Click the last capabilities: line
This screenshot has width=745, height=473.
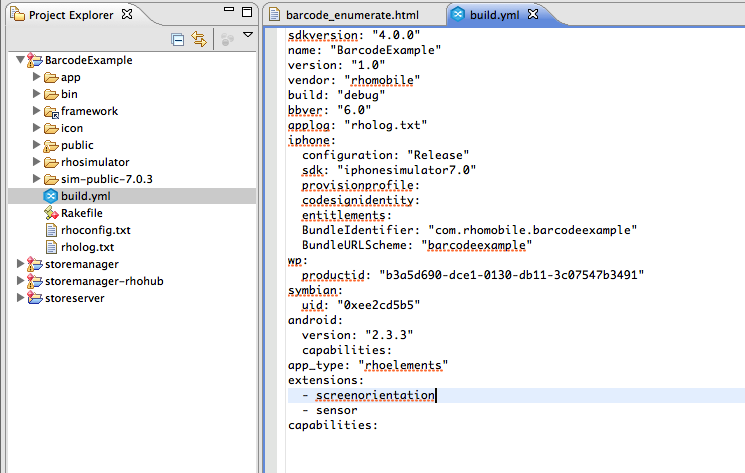333,425
